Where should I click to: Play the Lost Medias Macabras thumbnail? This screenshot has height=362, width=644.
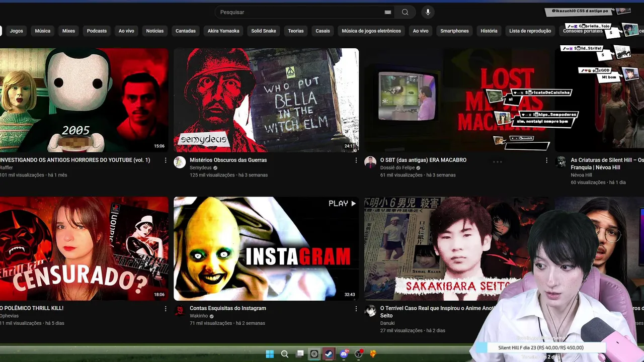[457, 100]
